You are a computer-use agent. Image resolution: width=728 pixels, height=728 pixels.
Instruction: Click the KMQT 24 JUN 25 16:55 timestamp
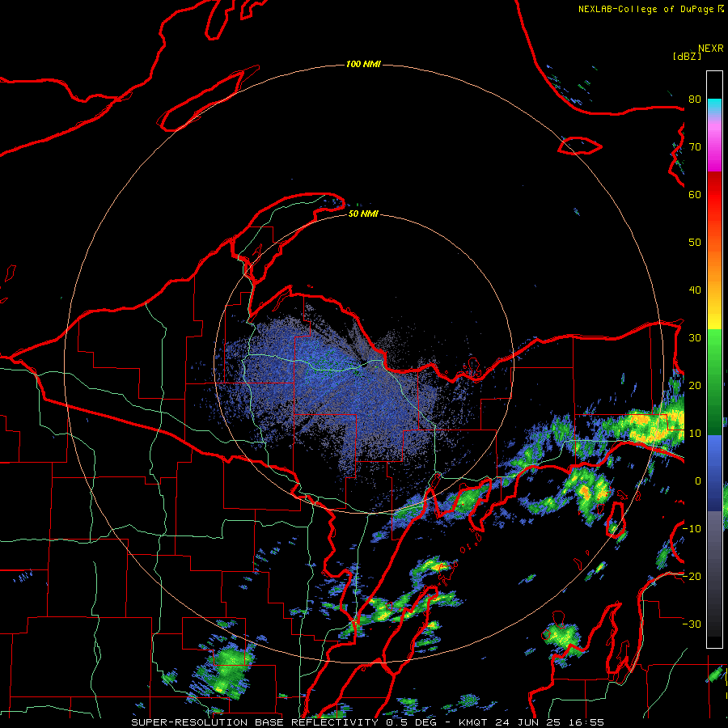[531, 722]
